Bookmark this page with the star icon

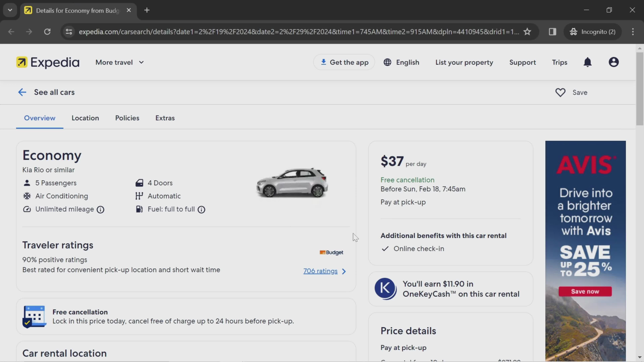tap(527, 32)
